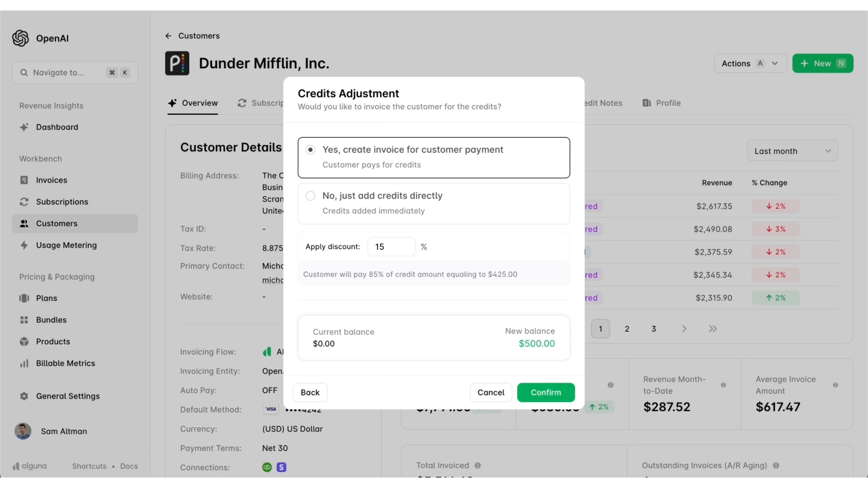The width and height of the screenshot is (868, 488).
Task: Cancel the credits adjustment dialog
Action: (491, 393)
